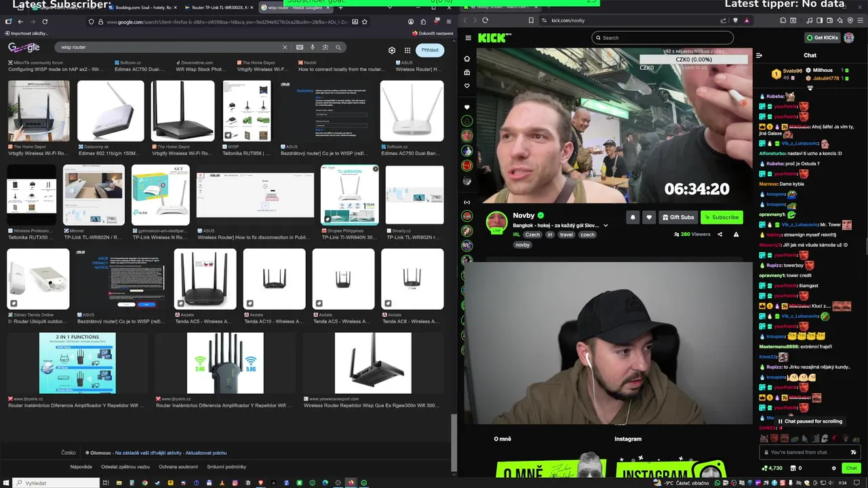868x488 pixels.
Task: Click the Gift Subs button
Action: coord(678,217)
